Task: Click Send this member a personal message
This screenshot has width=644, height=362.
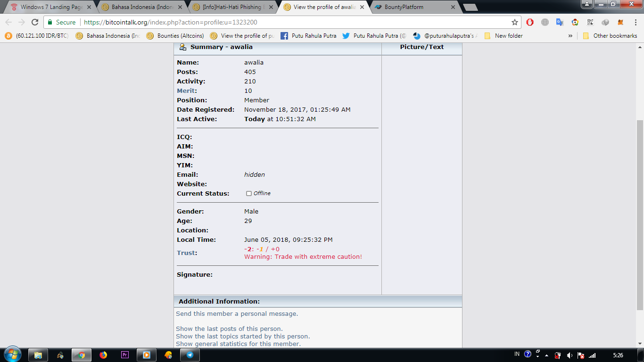Action: (237, 313)
